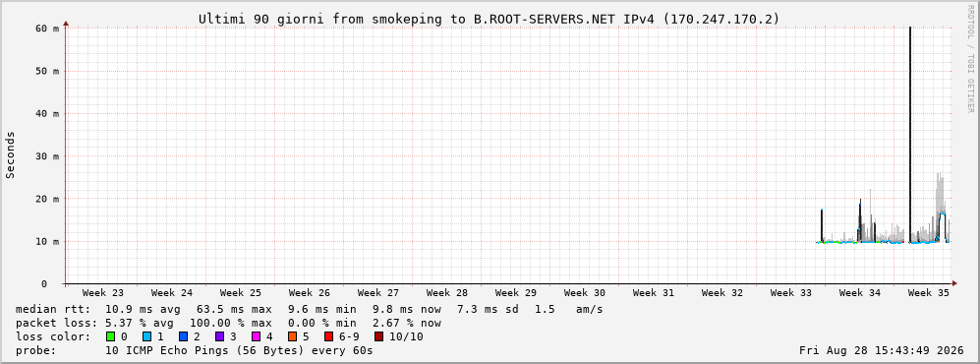Click the tall black spike in Week 35

pyautogui.click(x=910, y=135)
